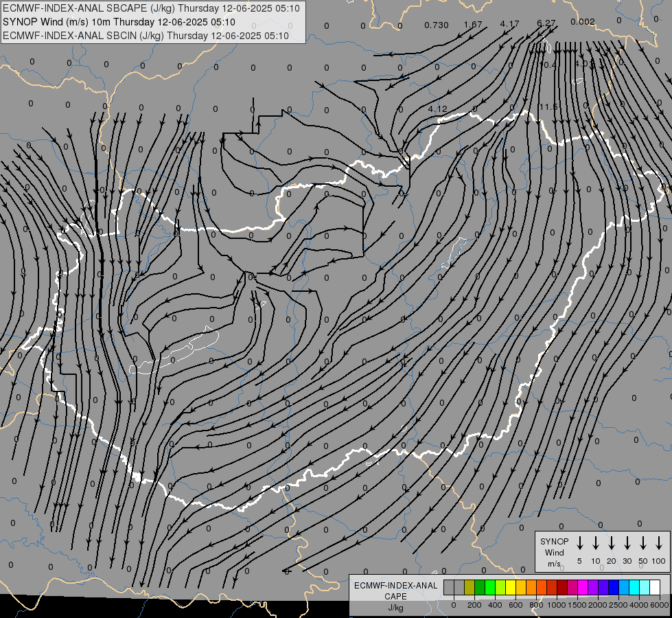Click the 6.27 value on the map
Viewport: 672px width, 618px height.
(x=546, y=23)
